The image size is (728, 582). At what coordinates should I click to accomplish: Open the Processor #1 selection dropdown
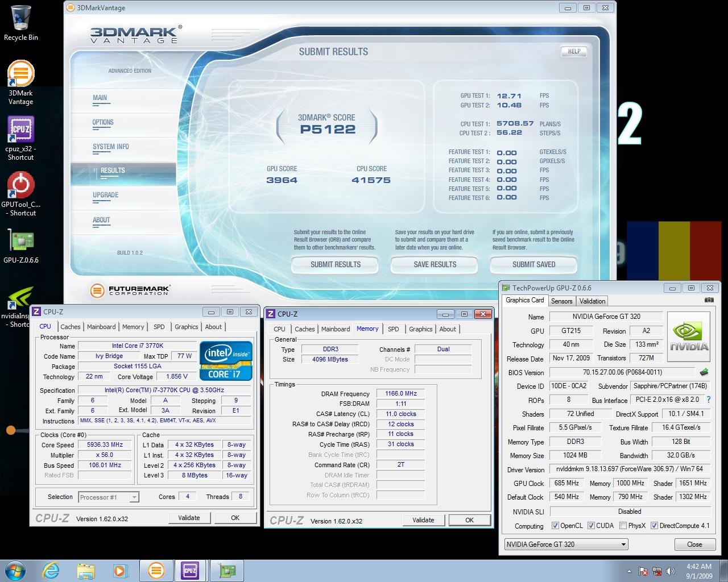point(108,497)
